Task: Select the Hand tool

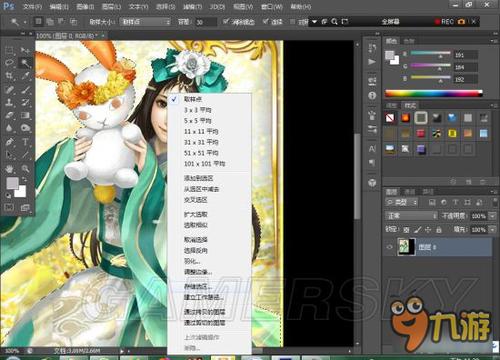Action: pyautogui.click(x=9, y=168)
